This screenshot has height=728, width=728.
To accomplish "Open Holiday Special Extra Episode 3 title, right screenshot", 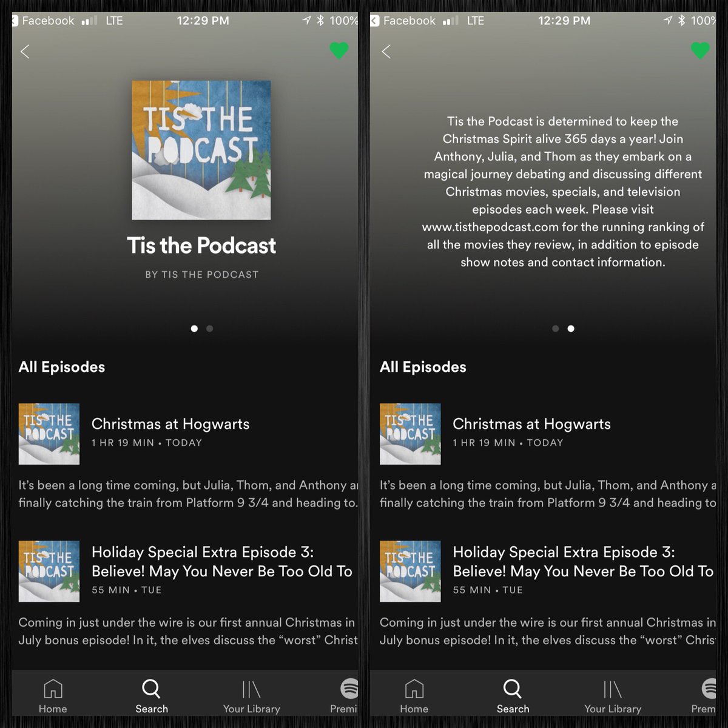I will 583,561.
